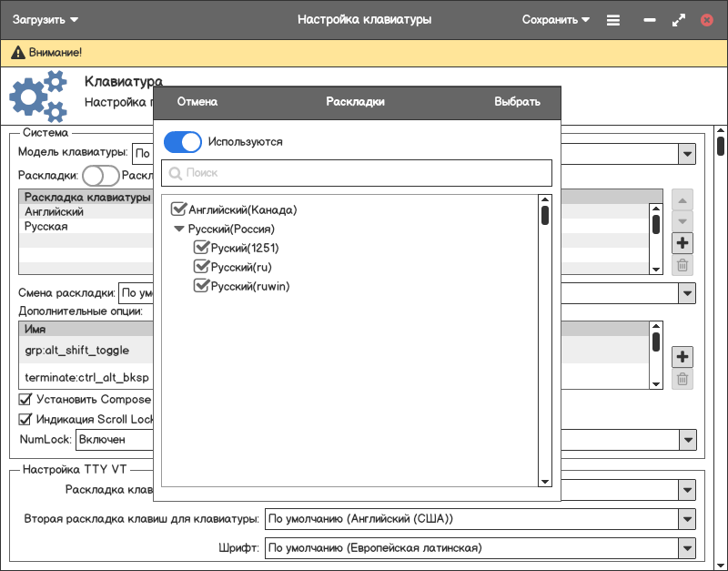Open the hamburger menu in title bar
Screen dimensions: 728x571
(613, 19)
